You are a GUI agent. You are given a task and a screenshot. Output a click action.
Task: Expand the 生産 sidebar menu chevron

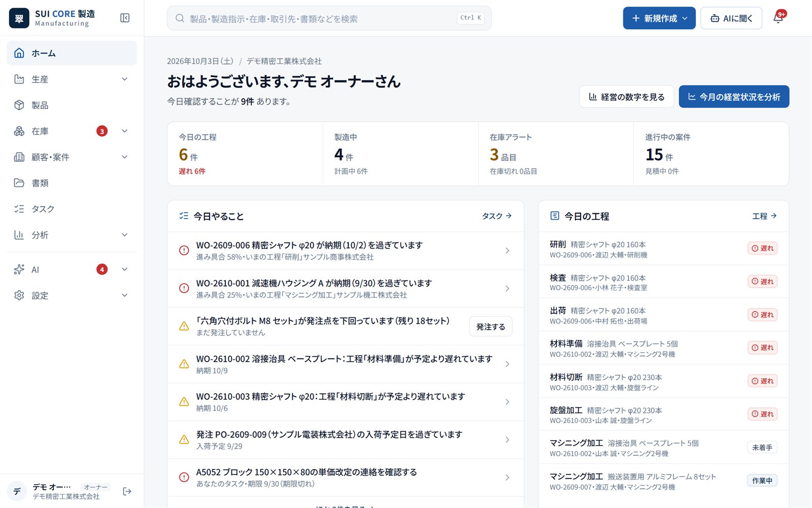click(125, 79)
